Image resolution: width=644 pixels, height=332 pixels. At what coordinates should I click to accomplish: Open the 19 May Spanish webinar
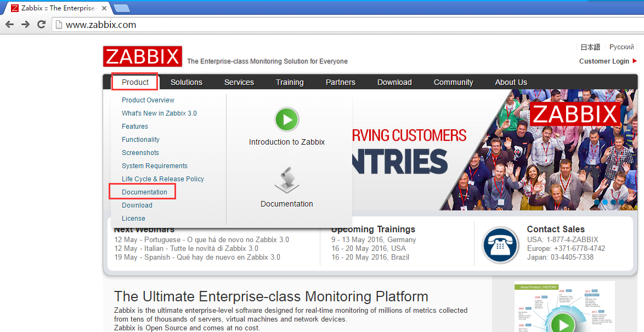(197, 257)
